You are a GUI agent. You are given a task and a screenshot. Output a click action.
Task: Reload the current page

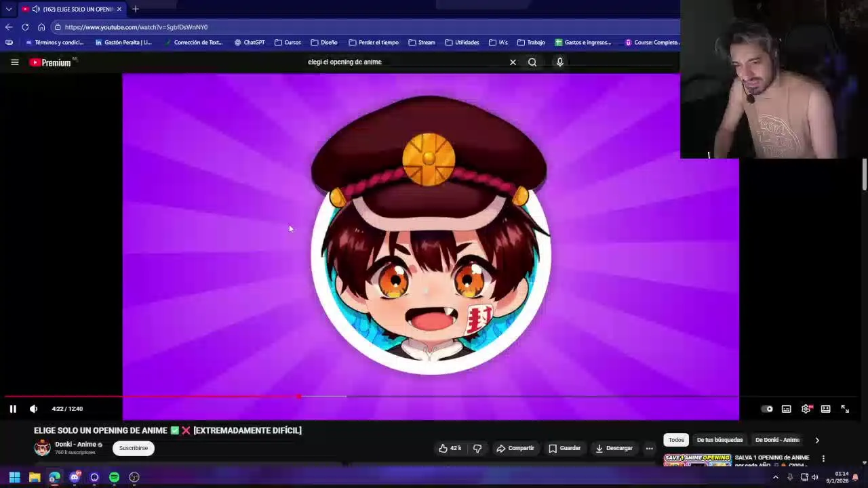pos(25,27)
